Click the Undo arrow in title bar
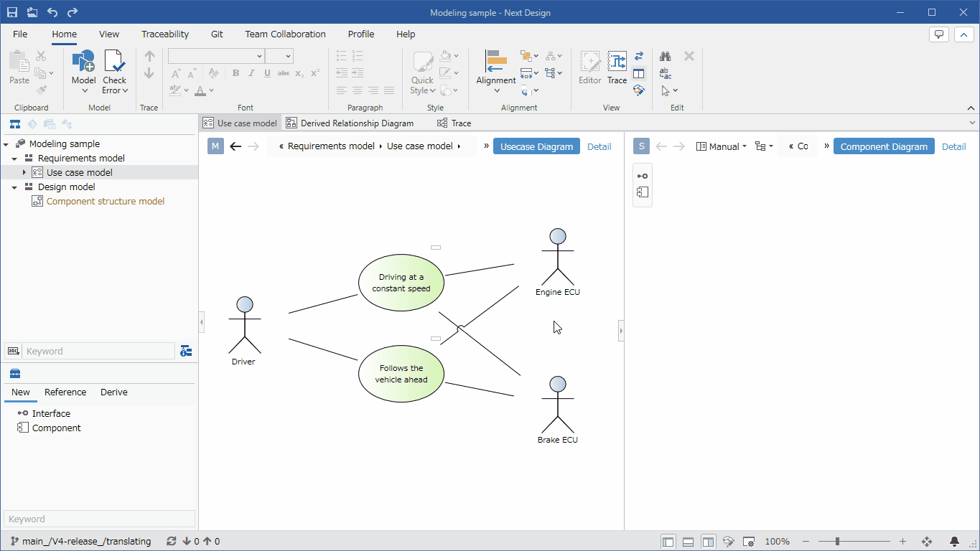 52,12
